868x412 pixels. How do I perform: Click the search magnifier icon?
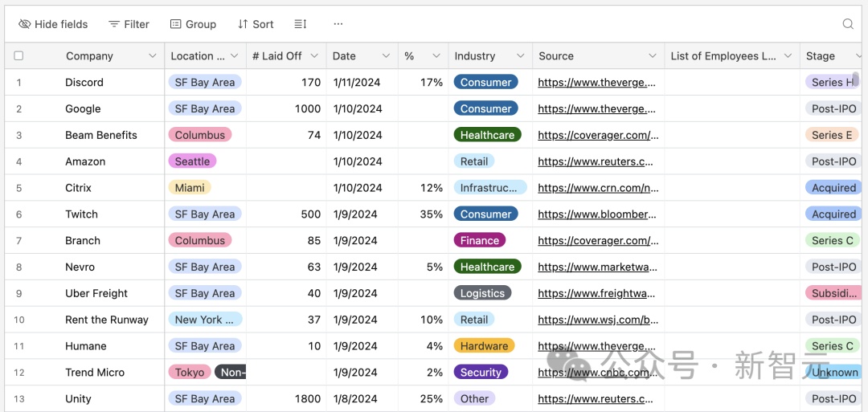848,24
